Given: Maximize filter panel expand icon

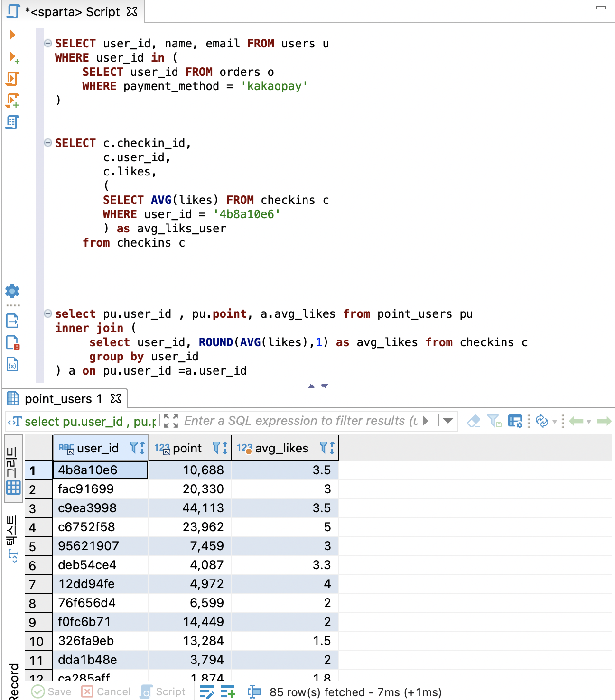Looking at the screenshot, I should [171, 421].
